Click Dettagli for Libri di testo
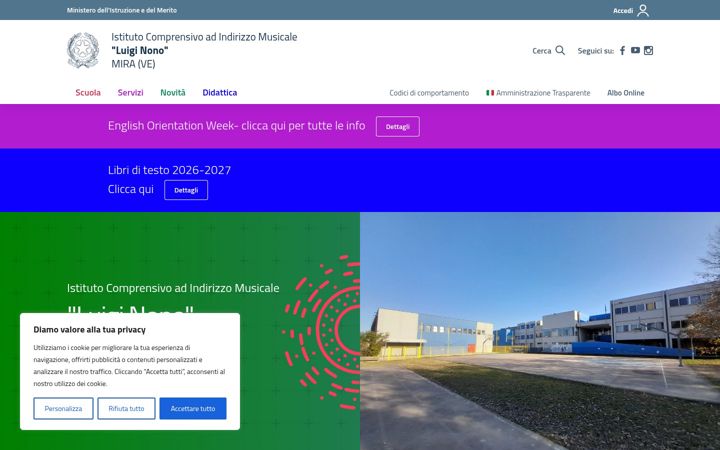This screenshot has width=720, height=450. tap(186, 190)
